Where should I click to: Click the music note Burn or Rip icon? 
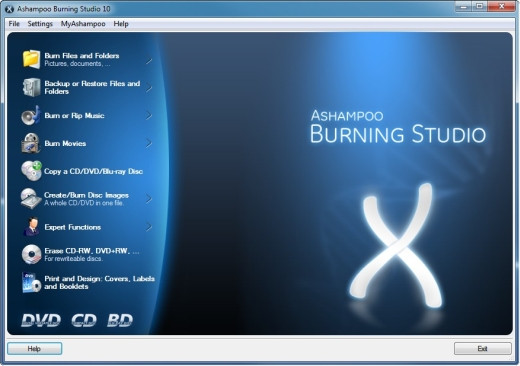coord(31,115)
